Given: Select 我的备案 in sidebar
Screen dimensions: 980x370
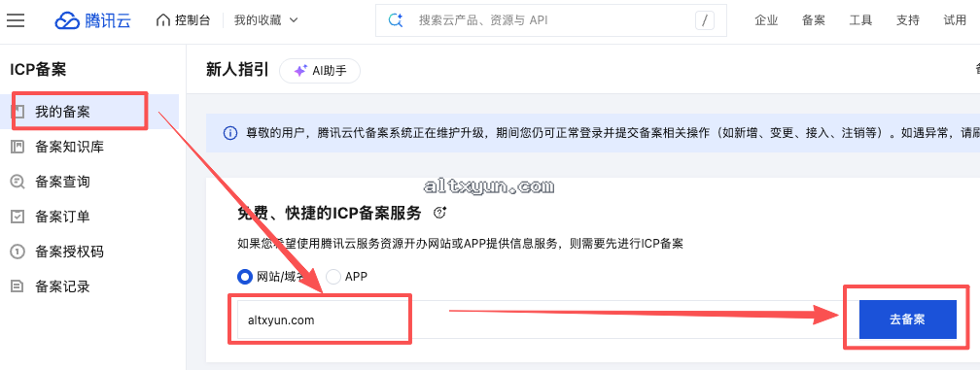Looking at the screenshot, I should pos(89,113).
